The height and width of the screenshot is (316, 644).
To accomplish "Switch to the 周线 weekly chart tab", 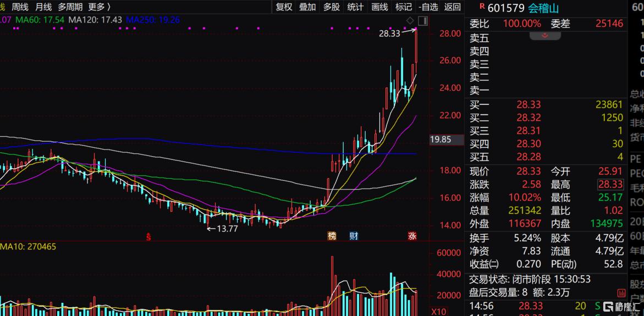I will (20, 7).
